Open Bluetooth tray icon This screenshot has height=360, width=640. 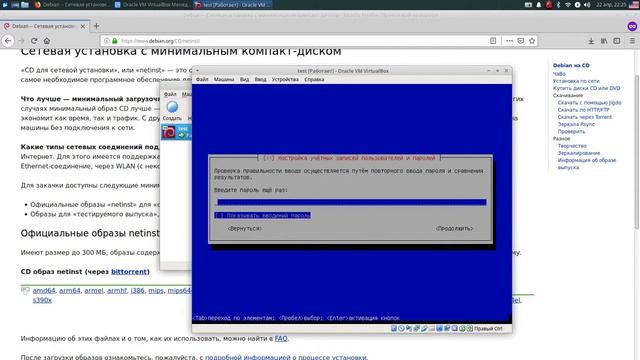(558, 5)
